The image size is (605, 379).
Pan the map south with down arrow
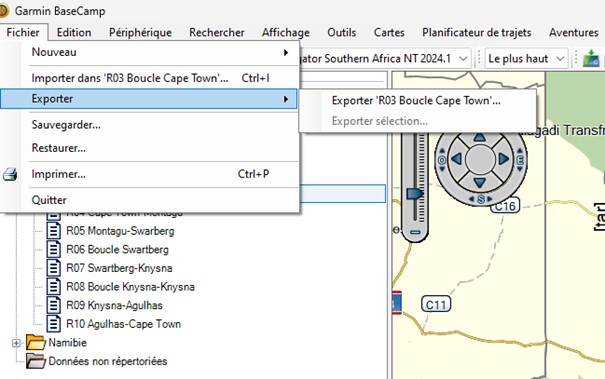(x=479, y=182)
